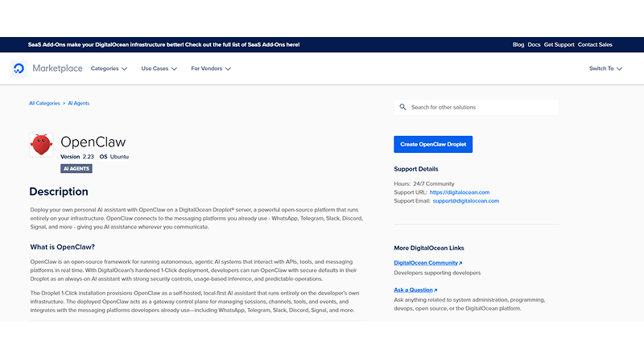
Task: Click the OS Ubuntu text
Action: point(114,157)
